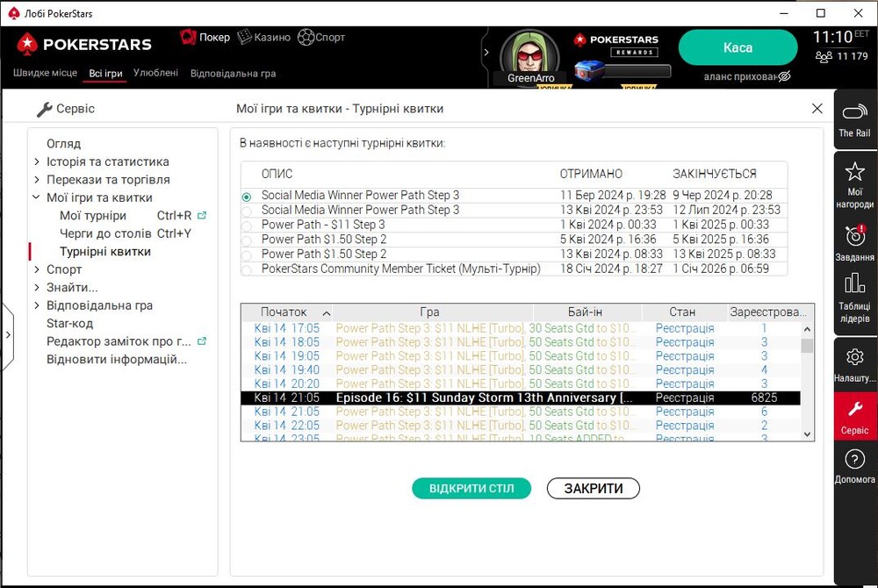Expand Історія та статистика tree node
Image resolution: width=878 pixels, height=588 pixels.
(37, 161)
